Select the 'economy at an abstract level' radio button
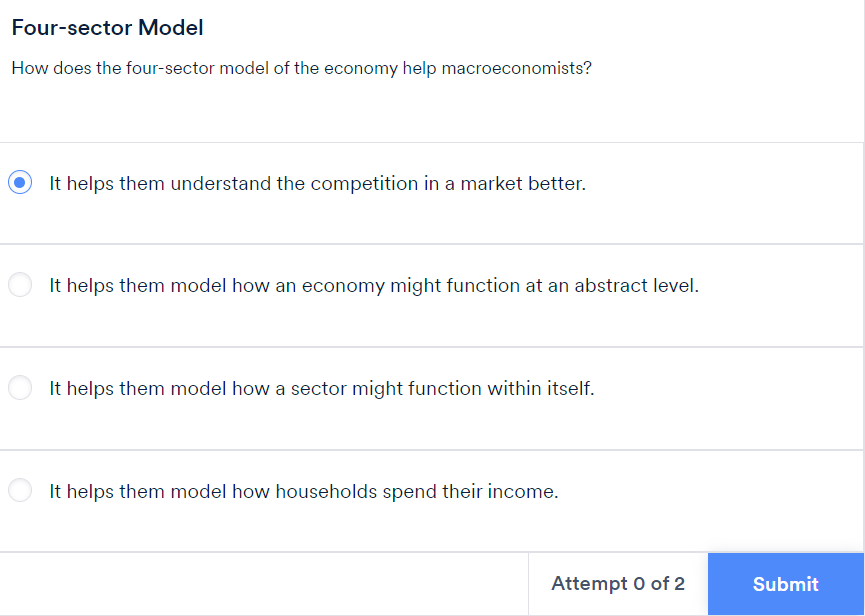This screenshot has height=616, width=865. [x=21, y=285]
